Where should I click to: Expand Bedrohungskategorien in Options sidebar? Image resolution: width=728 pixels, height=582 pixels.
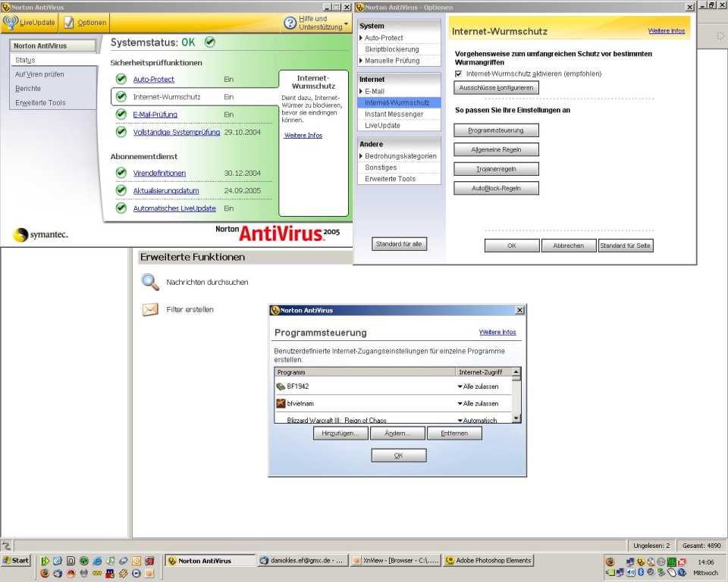pyautogui.click(x=361, y=156)
